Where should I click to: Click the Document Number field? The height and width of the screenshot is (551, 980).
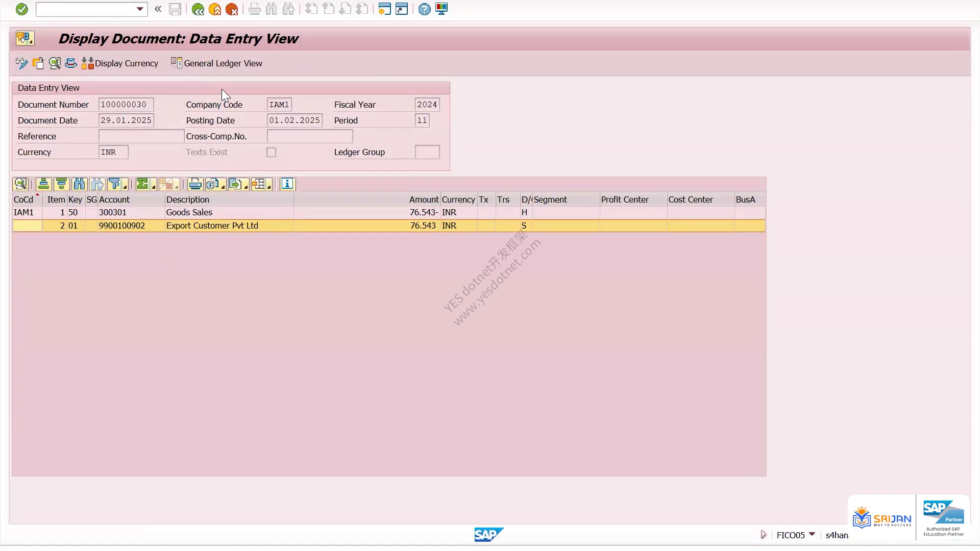[x=126, y=105]
